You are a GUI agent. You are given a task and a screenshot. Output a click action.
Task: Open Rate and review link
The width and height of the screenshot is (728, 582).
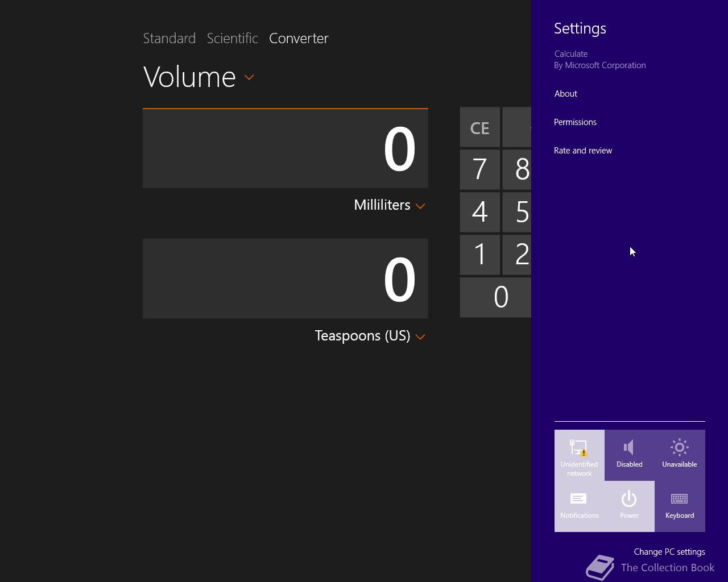tap(583, 151)
